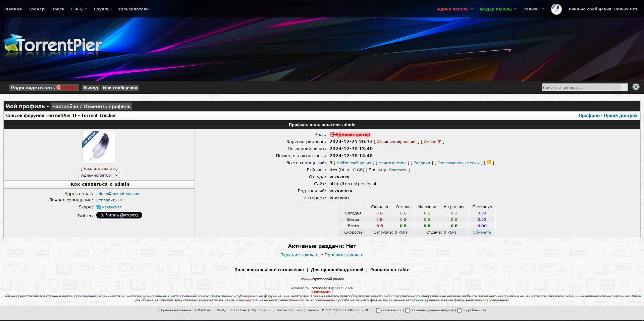Viewport: 644px width, 321px height.
Task: Click the Twitter follow button @vcxzvcxz
Action: 119,215
